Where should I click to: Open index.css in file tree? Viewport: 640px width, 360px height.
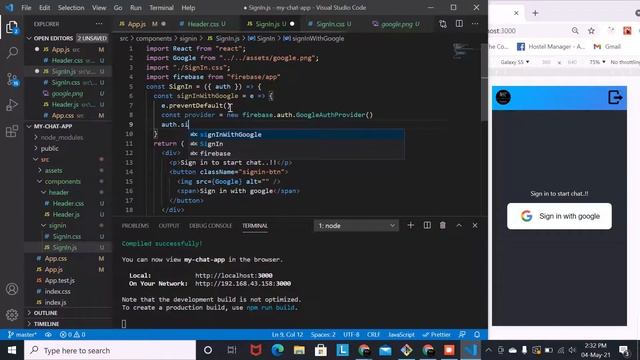(58, 291)
